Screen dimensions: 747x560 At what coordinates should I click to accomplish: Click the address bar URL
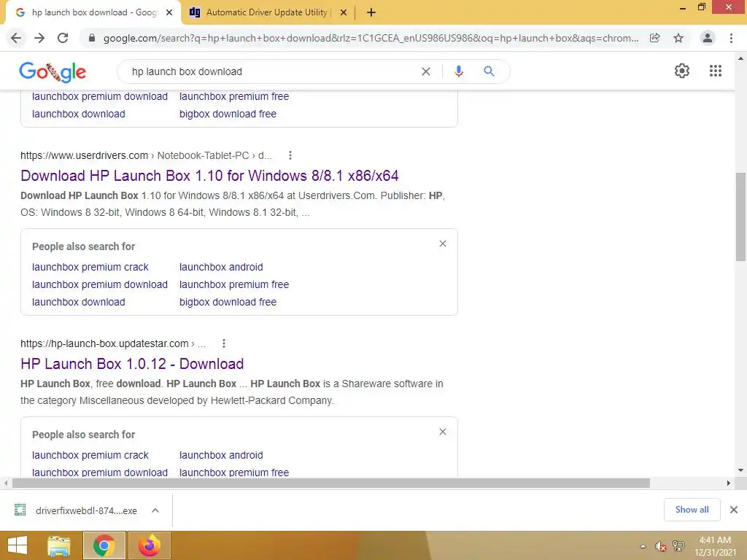[371, 38]
